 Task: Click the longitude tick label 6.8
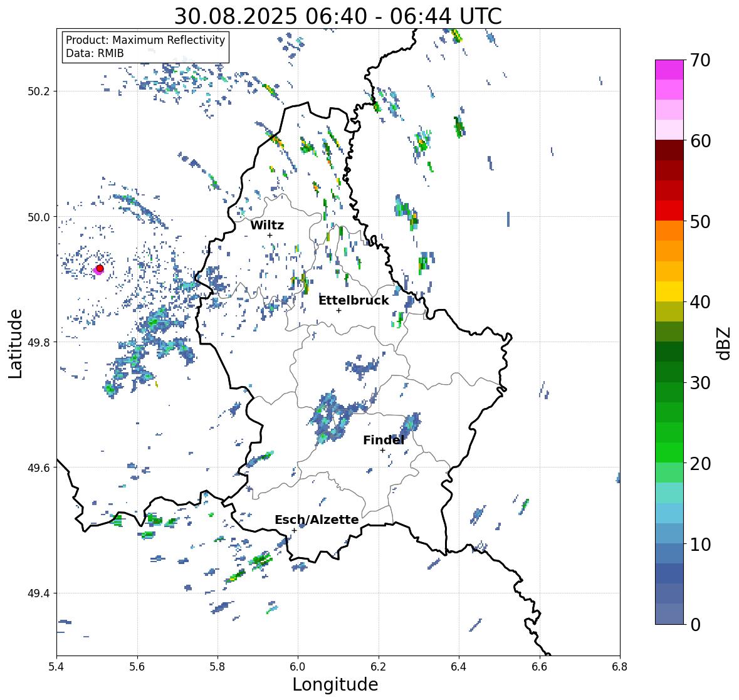click(x=620, y=667)
